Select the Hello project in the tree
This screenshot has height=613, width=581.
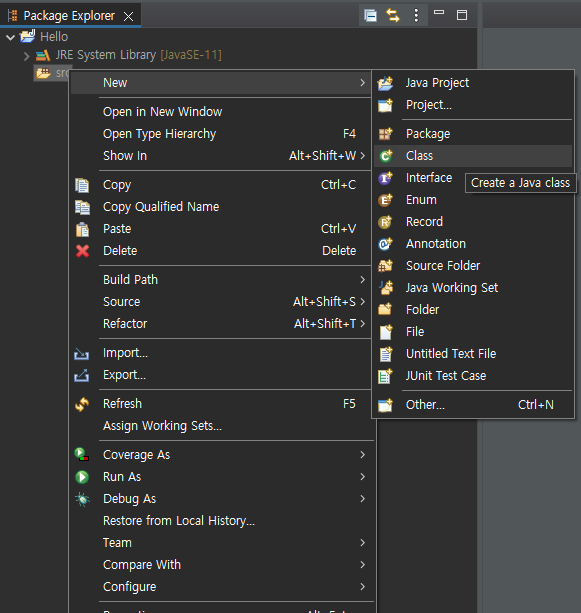point(54,37)
